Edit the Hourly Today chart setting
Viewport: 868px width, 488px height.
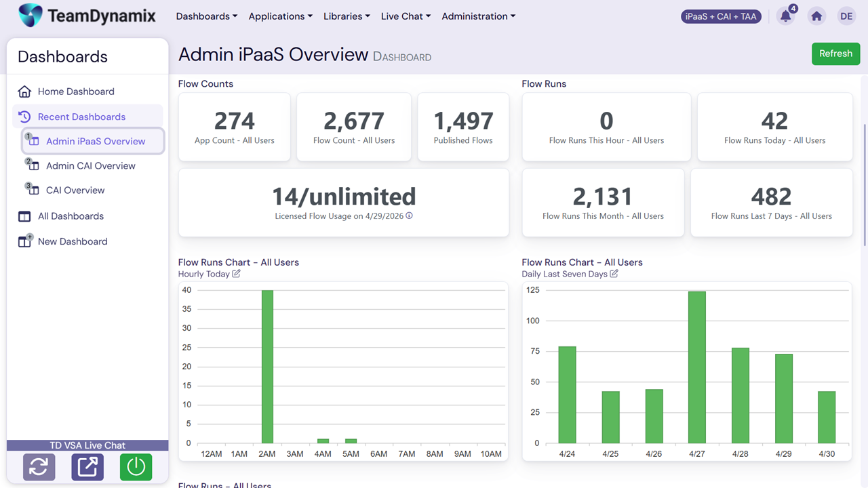[x=236, y=274]
